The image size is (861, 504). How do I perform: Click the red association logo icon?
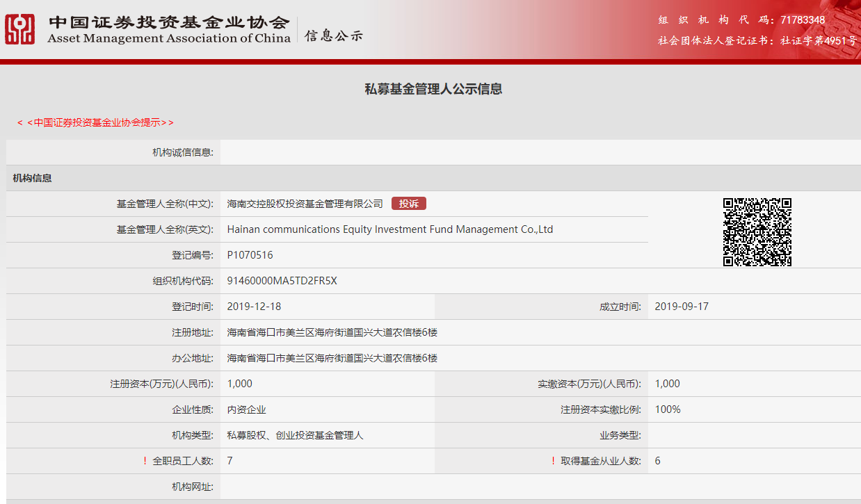click(x=19, y=29)
